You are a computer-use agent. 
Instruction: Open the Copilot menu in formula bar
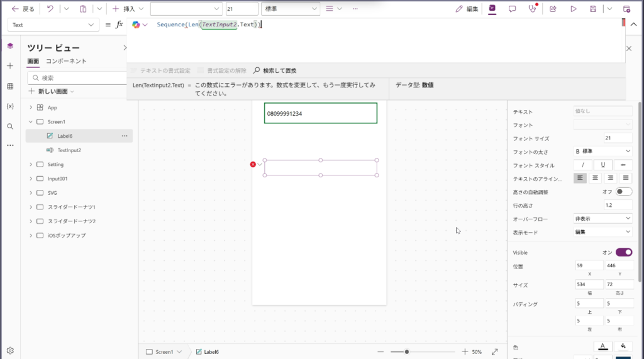click(140, 25)
